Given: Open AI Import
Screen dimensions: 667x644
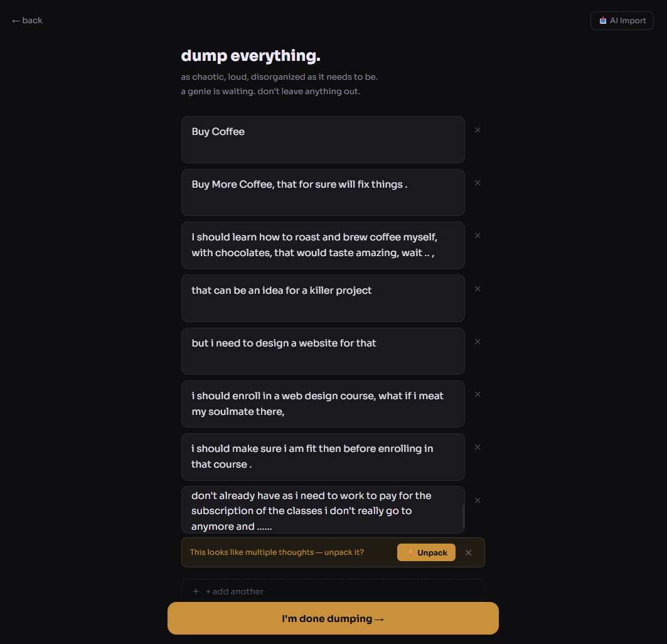Looking at the screenshot, I should coord(622,21).
